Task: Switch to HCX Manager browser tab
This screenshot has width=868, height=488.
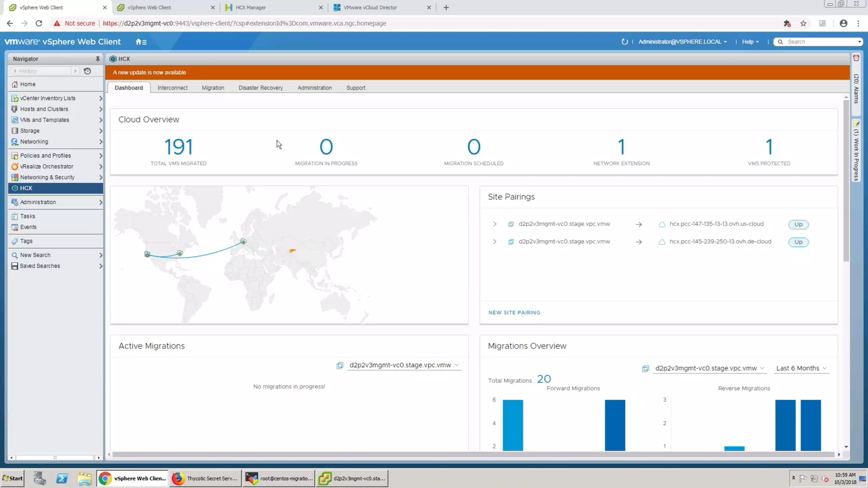Action: tap(273, 7)
